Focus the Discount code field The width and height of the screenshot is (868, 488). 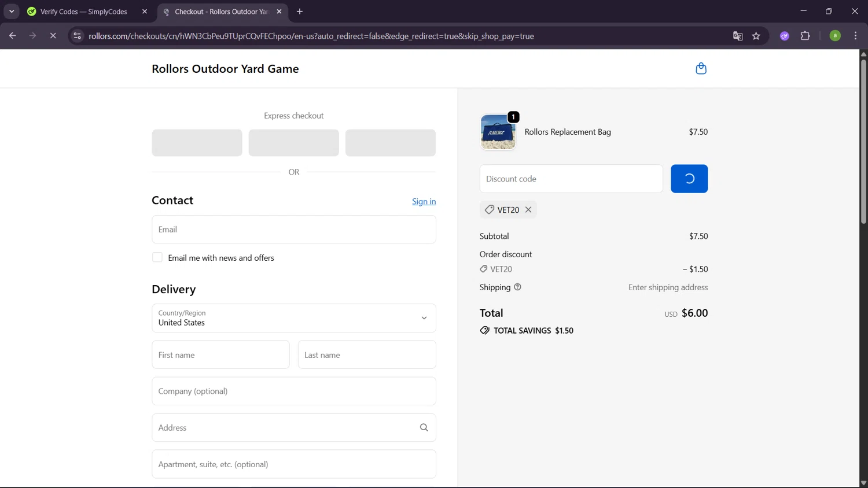click(x=571, y=179)
